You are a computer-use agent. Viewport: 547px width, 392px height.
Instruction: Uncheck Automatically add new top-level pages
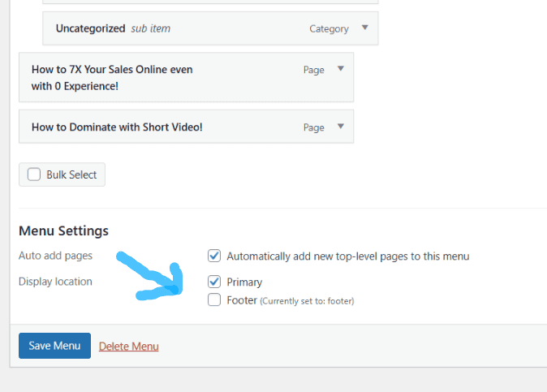(x=214, y=256)
